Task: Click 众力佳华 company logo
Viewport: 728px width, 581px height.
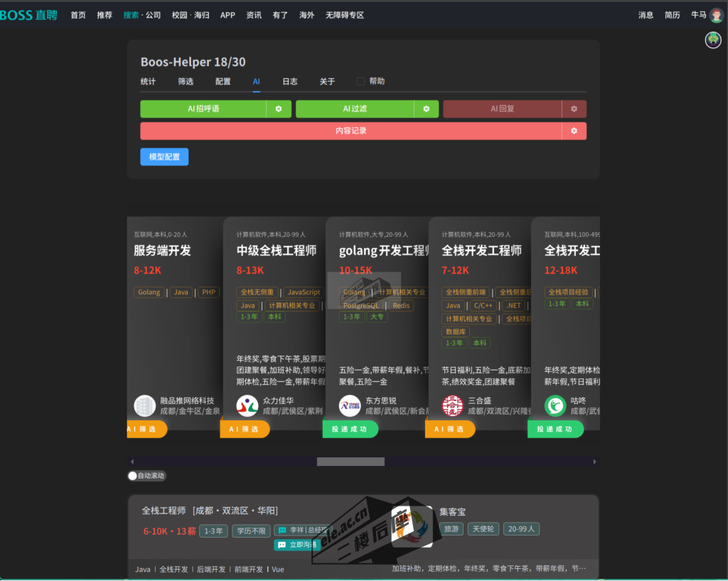Action: pyautogui.click(x=247, y=406)
